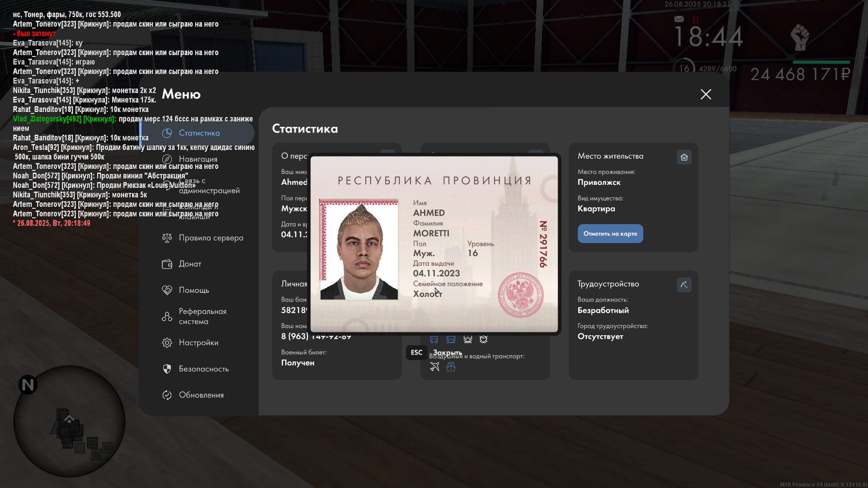Click the circular minimap radar
868x488 pixels.
tap(69, 421)
